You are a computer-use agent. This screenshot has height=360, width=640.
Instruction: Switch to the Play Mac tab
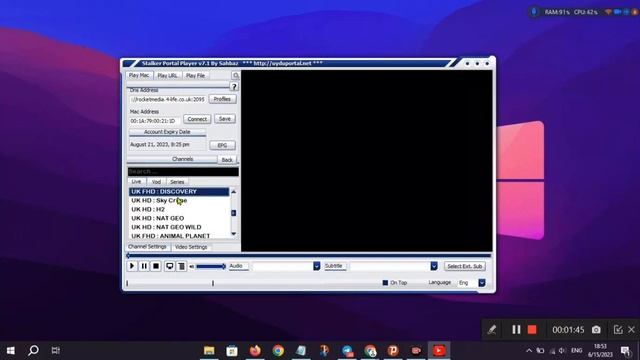(x=139, y=76)
